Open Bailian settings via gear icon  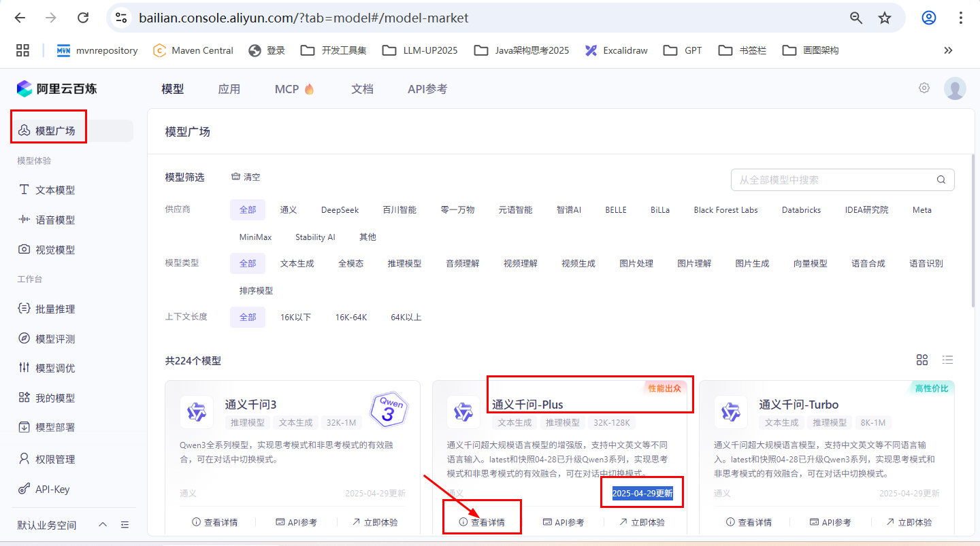(924, 88)
